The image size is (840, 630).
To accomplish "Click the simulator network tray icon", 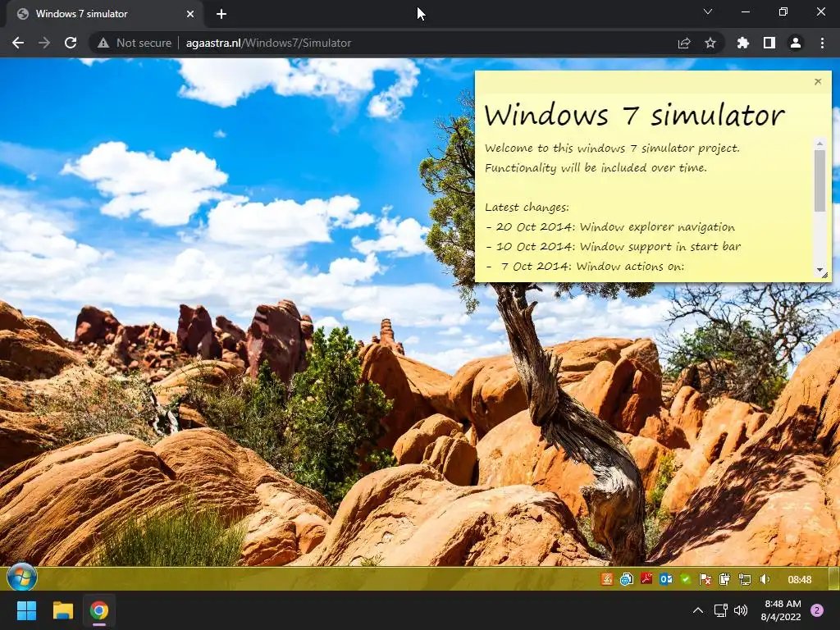I will pyautogui.click(x=744, y=579).
